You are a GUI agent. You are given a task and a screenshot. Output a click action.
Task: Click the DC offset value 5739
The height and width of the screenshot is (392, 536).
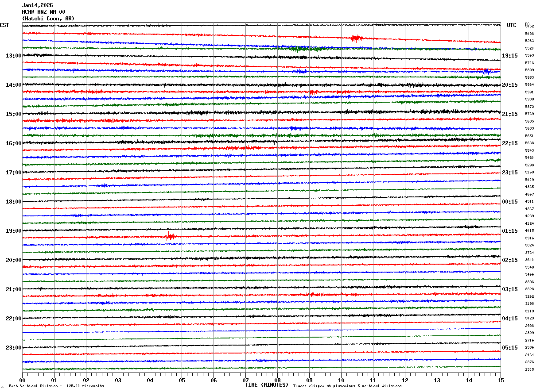click(529, 114)
